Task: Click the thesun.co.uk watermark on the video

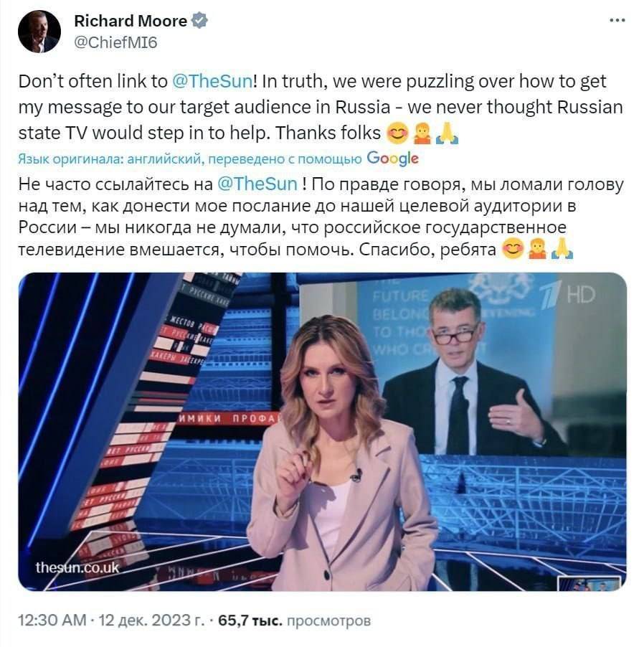Action: click(x=77, y=567)
